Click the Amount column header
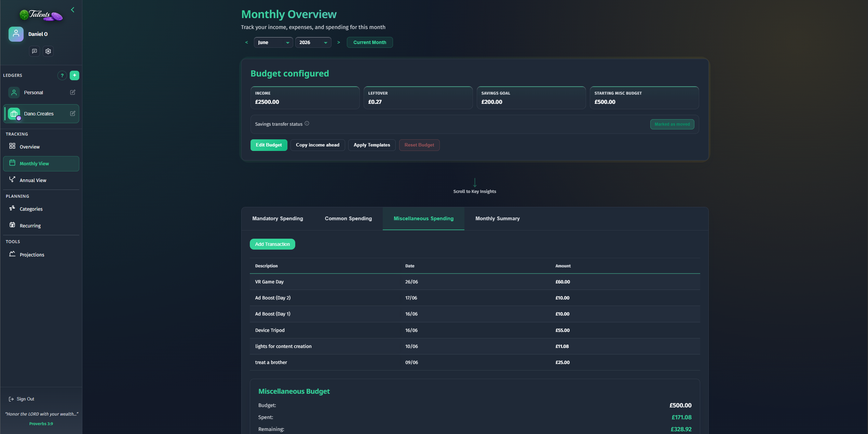Screen dimensions: 868x434 562,266
